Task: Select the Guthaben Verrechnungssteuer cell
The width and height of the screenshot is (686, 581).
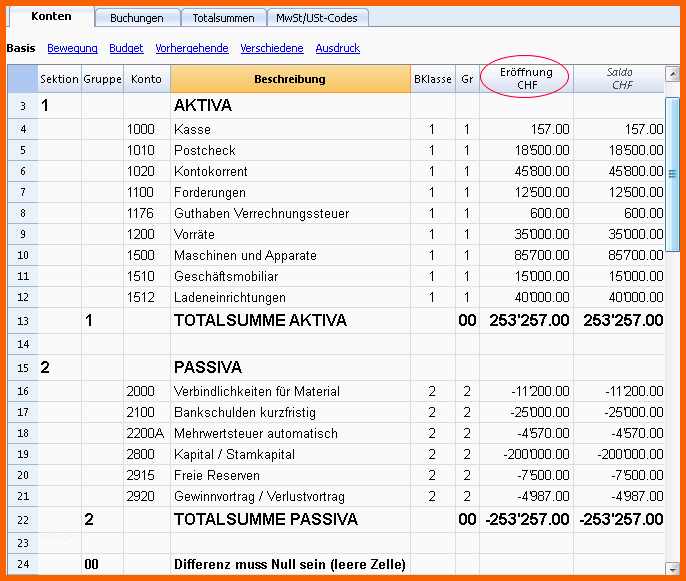Action: (290, 213)
